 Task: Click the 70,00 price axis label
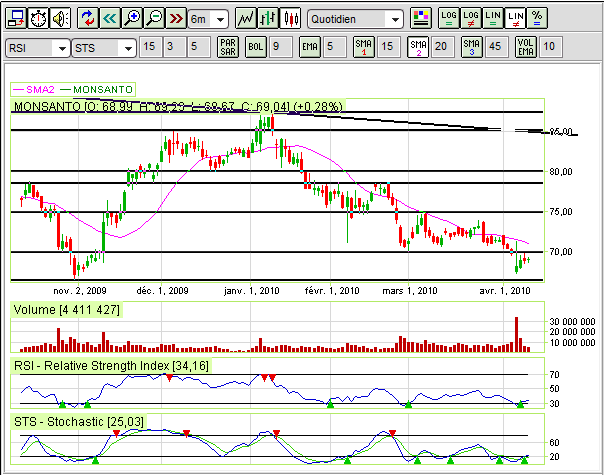(561, 252)
